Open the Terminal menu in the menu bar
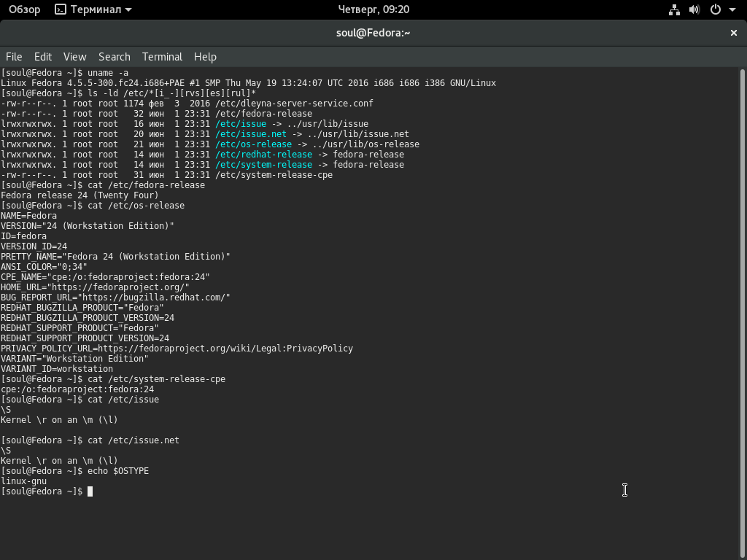 (162, 57)
